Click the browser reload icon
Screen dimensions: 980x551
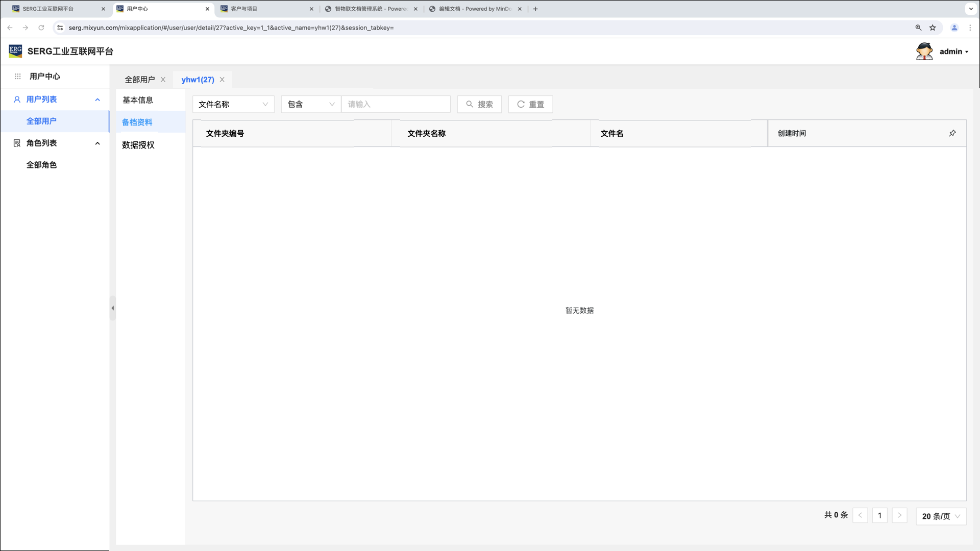click(41, 28)
